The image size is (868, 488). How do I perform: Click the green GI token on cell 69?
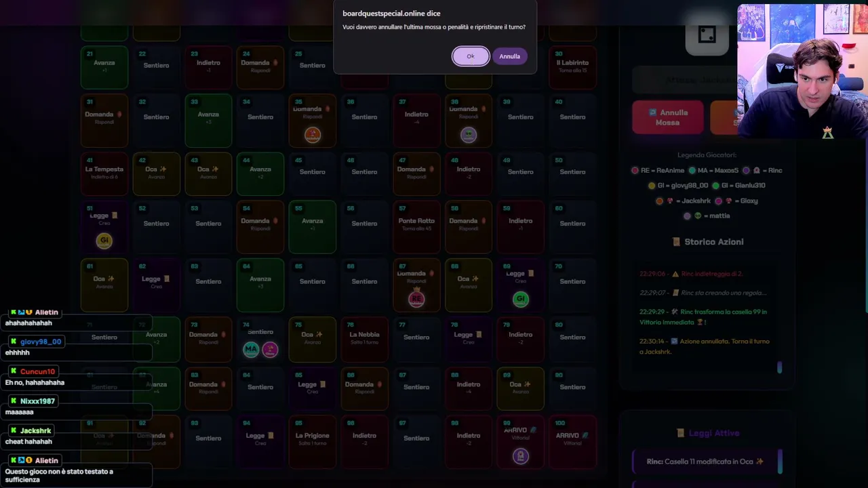521,299
